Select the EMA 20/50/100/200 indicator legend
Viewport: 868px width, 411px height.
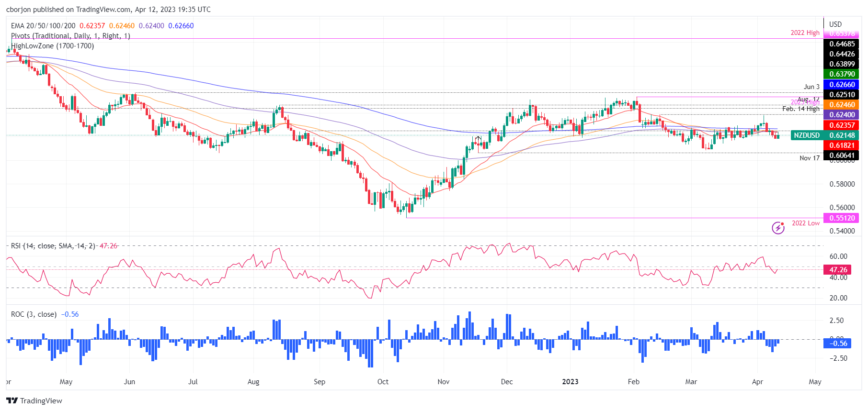tap(43, 26)
